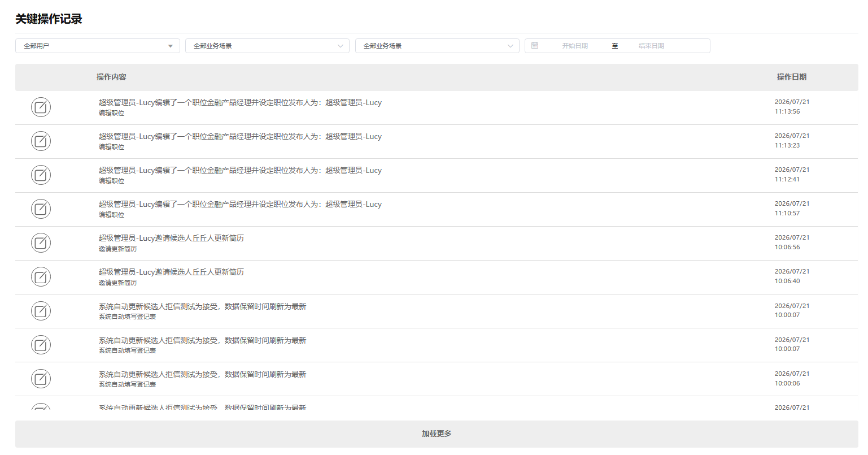Expand the 全部业务场景 dropdown next to 全部用户
868x455 pixels.
[267, 46]
